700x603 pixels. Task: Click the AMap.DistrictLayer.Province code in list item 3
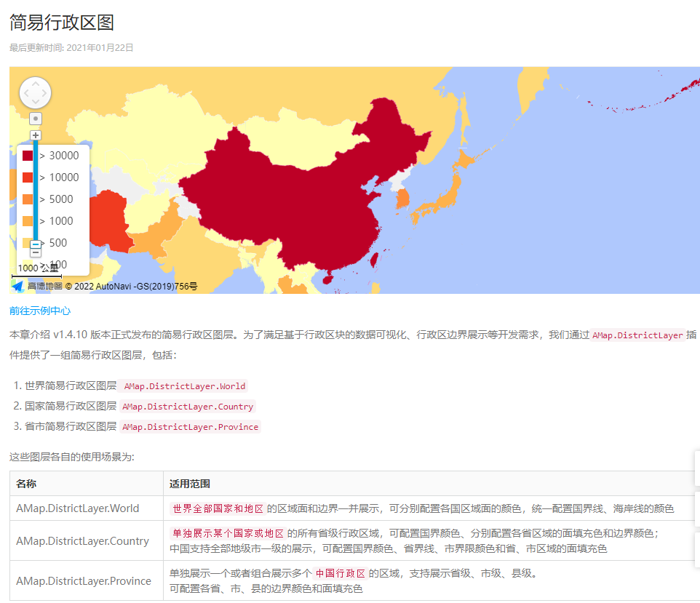190,427
